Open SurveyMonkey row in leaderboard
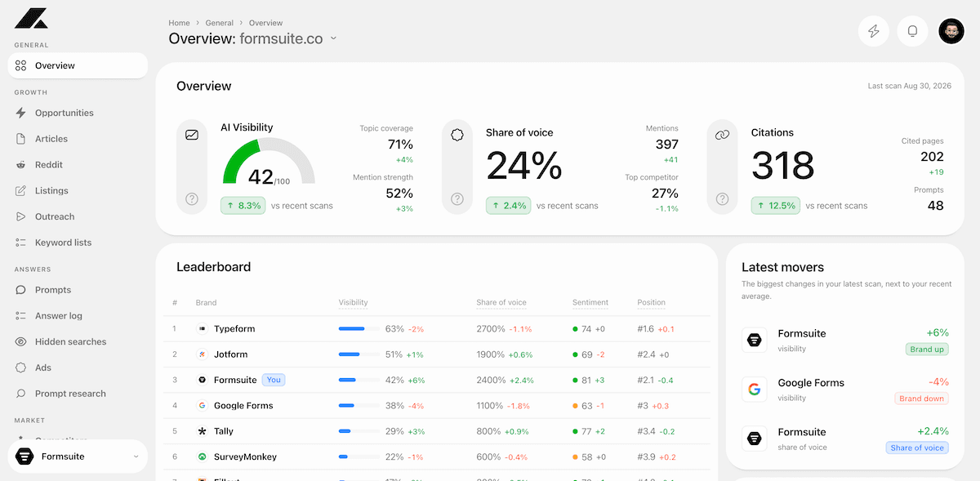The image size is (980, 481). 437,457
